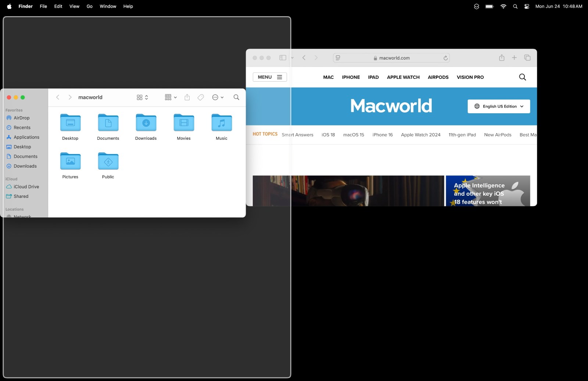Open Macworld MENU button
The height and width of the screenshot is (381, 588).
coord(270,77)
